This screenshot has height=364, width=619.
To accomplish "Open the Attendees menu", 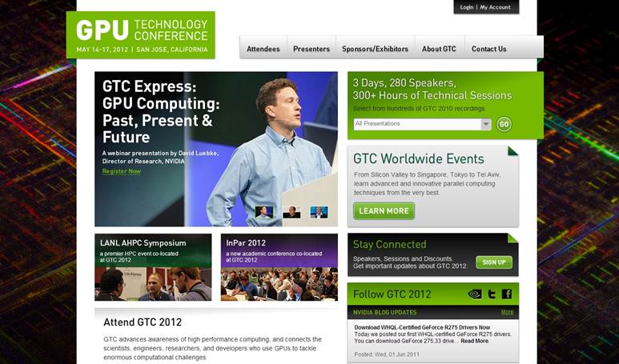I will click(x=263, y=49).
